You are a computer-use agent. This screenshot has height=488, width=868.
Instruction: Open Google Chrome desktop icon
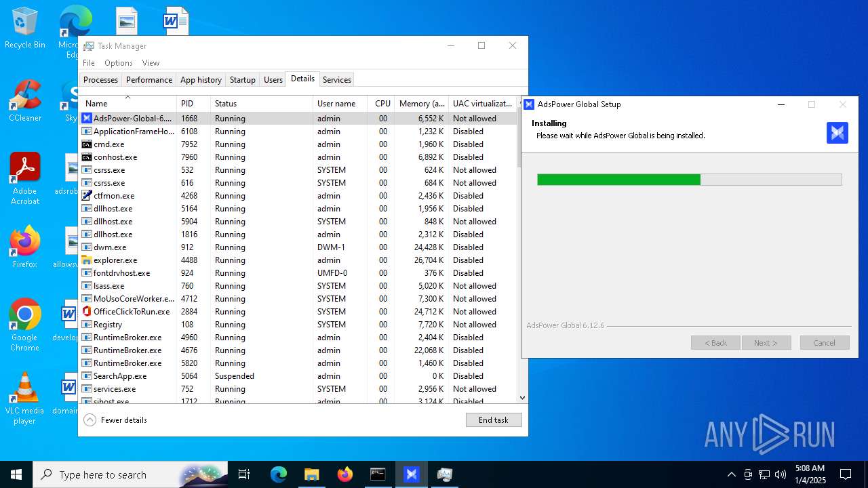click(x=25, y=325)
